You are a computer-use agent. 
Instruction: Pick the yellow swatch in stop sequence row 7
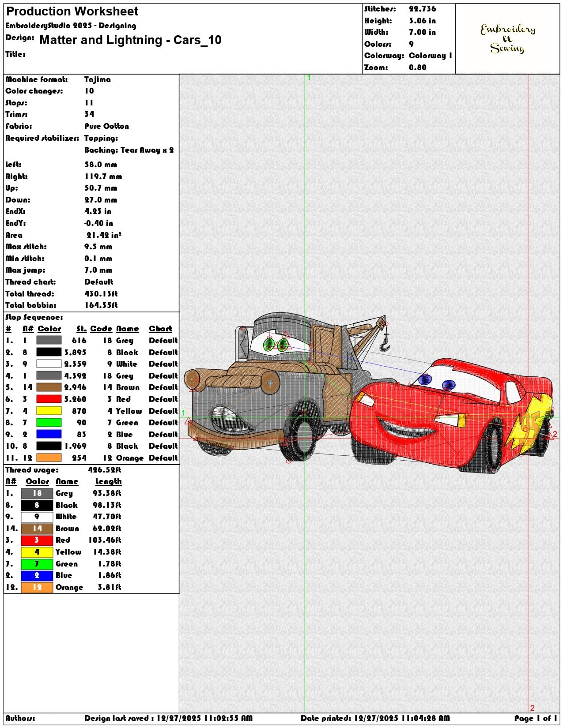tap(49, 411)
